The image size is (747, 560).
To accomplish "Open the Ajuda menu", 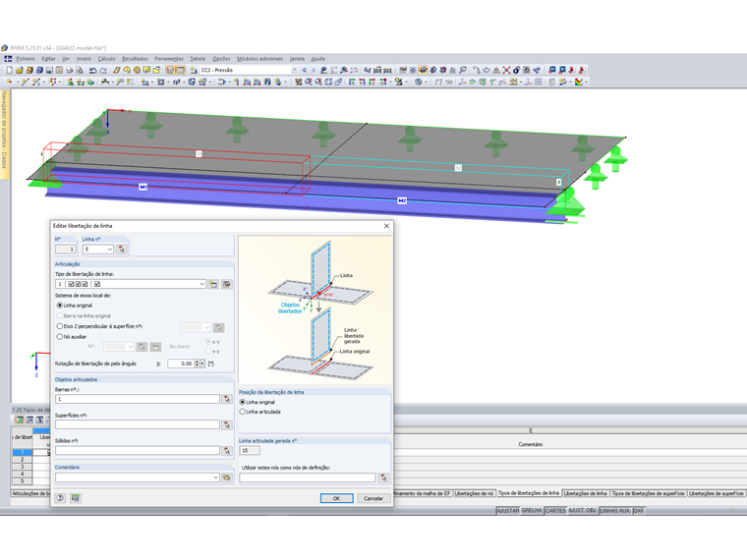I will pyautogui.click(x=317, y=59).
